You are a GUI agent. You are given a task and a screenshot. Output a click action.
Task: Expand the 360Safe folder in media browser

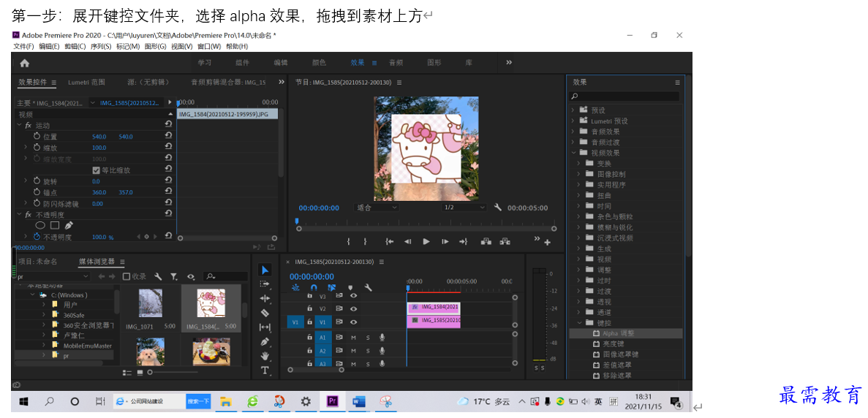tap(44, 315)
